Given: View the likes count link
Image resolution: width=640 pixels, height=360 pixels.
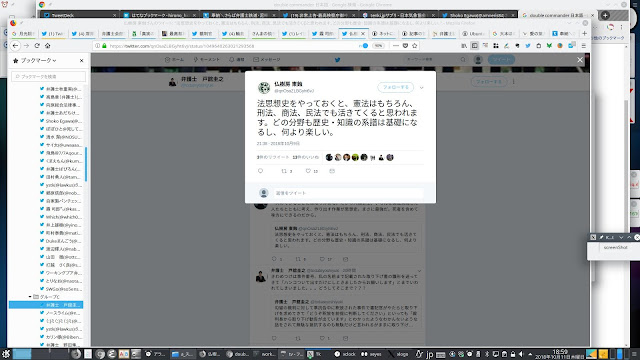Looking at the screenshot, I should pyautogui.click(x=306, y=157).
